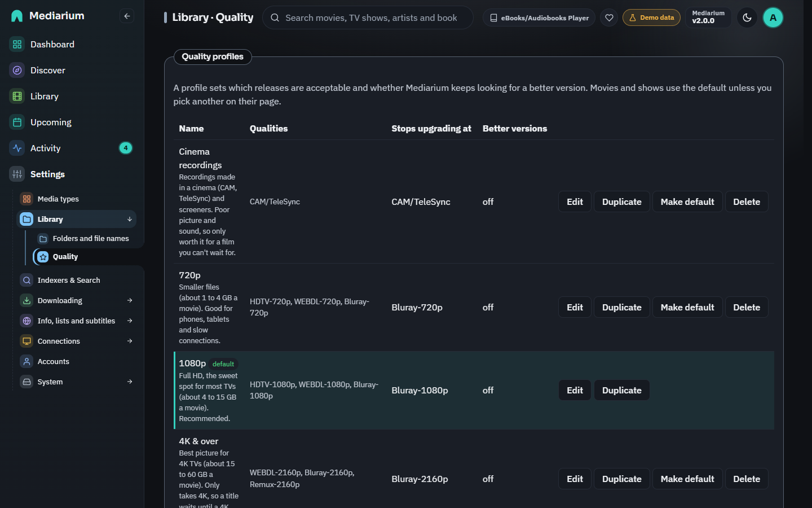This screenshot has width=812, height=508.
Task: Edit the 1080p default profile
Action: (575, 390)
